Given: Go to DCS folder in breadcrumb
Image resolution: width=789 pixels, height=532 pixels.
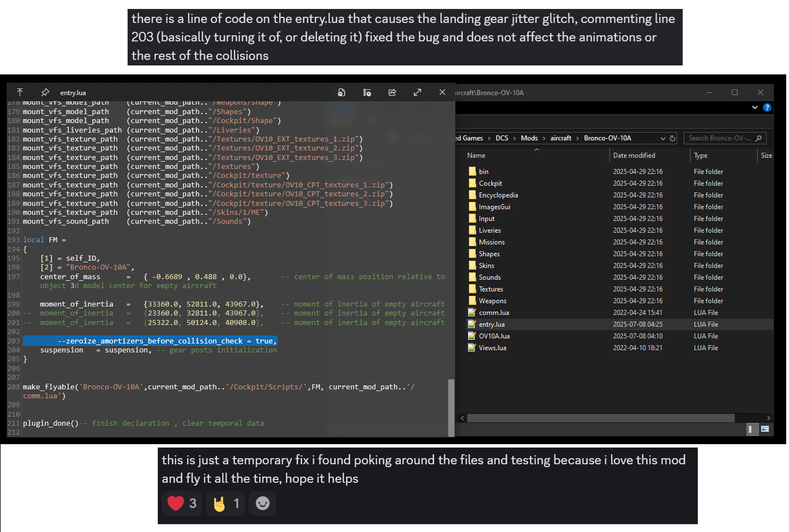Looking at the screenshot, I should 502,138.
